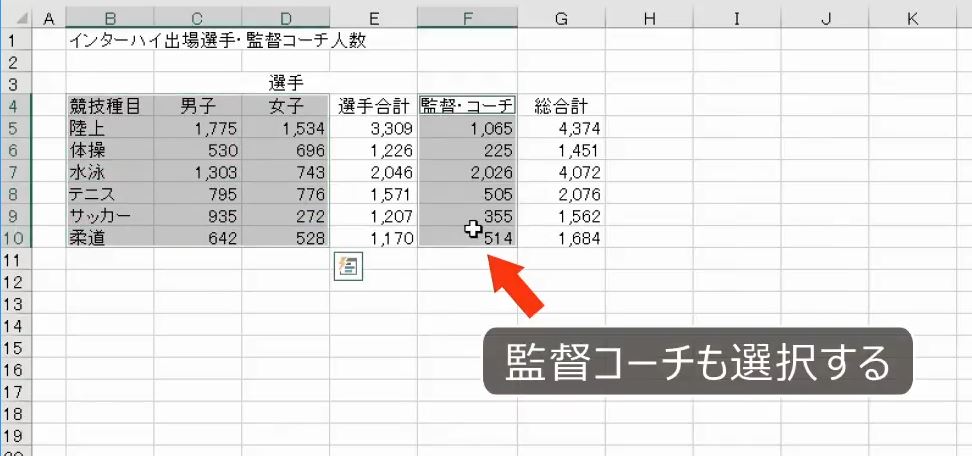Select column C header
972x456 pixels.
(198, 19)
